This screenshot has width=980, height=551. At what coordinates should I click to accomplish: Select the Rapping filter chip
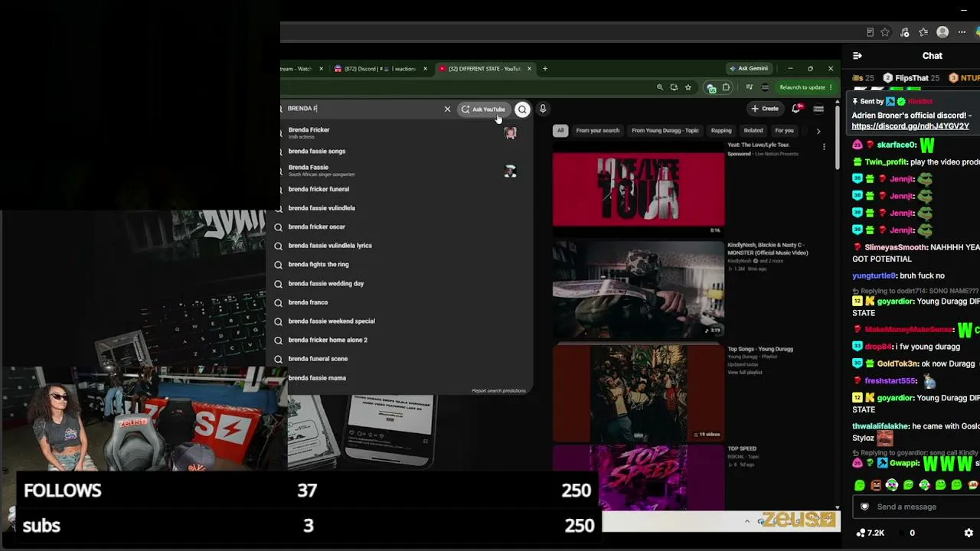coord(721,131)
